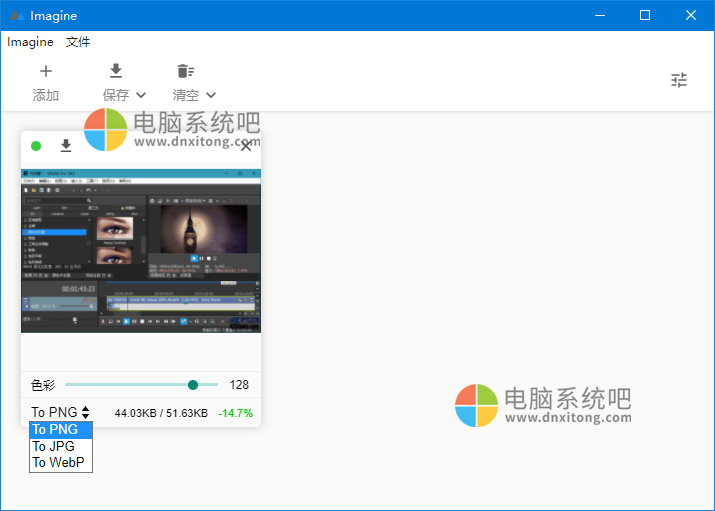Maximize the Imagine window
This screenshot has height=511, width=715.
[645, 15]
